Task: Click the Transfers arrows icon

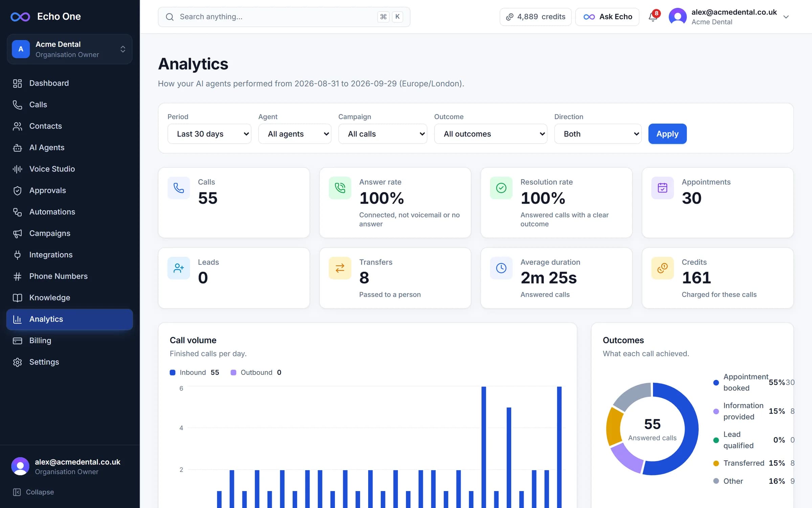Action: click(340, 268)
